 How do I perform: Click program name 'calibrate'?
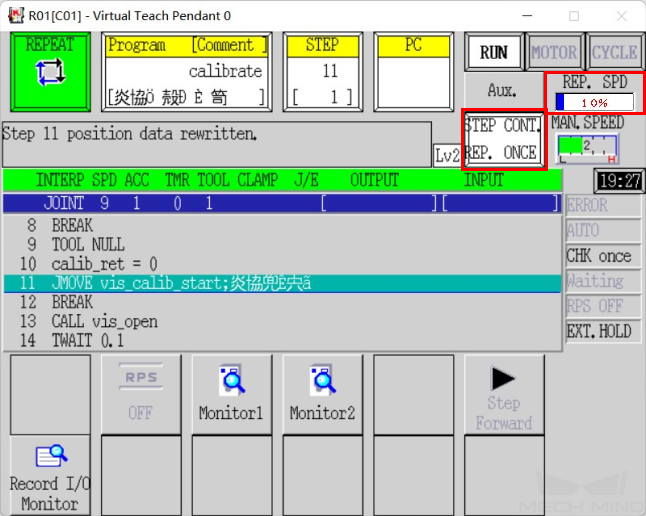(225, 71)
